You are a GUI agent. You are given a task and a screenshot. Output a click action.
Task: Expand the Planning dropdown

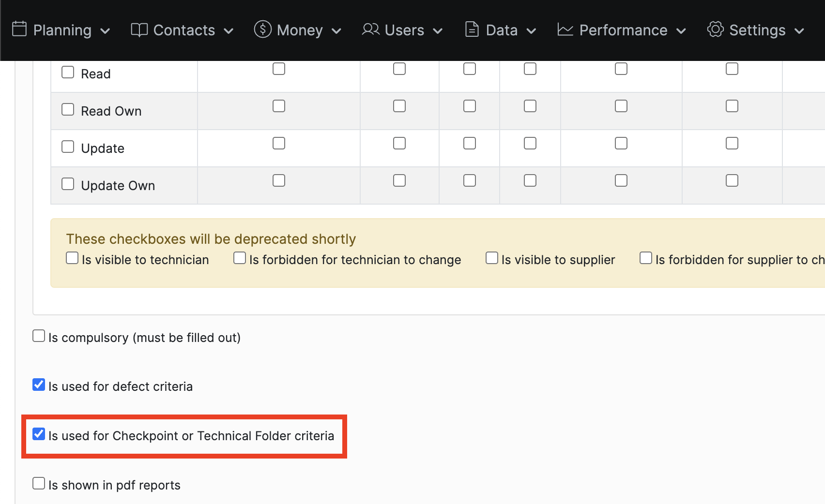coord(106,30)
